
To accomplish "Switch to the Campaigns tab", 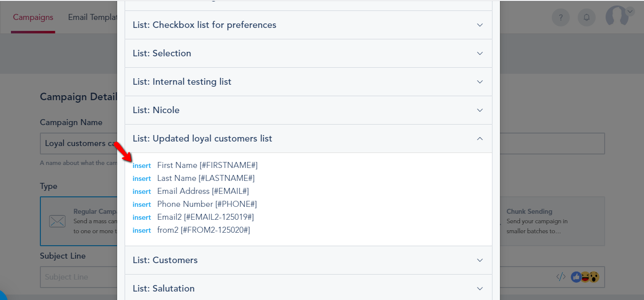I will coord(33,17).
